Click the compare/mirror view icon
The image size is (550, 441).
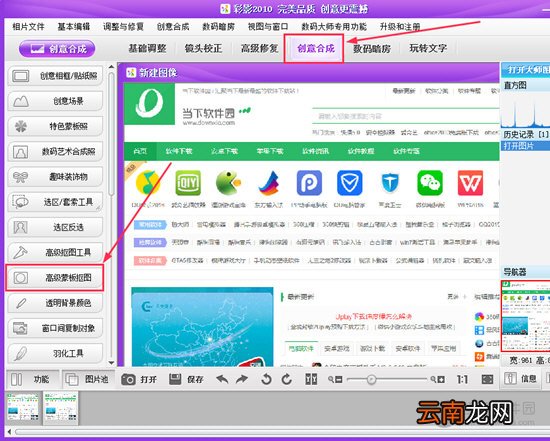coord(311,379)
